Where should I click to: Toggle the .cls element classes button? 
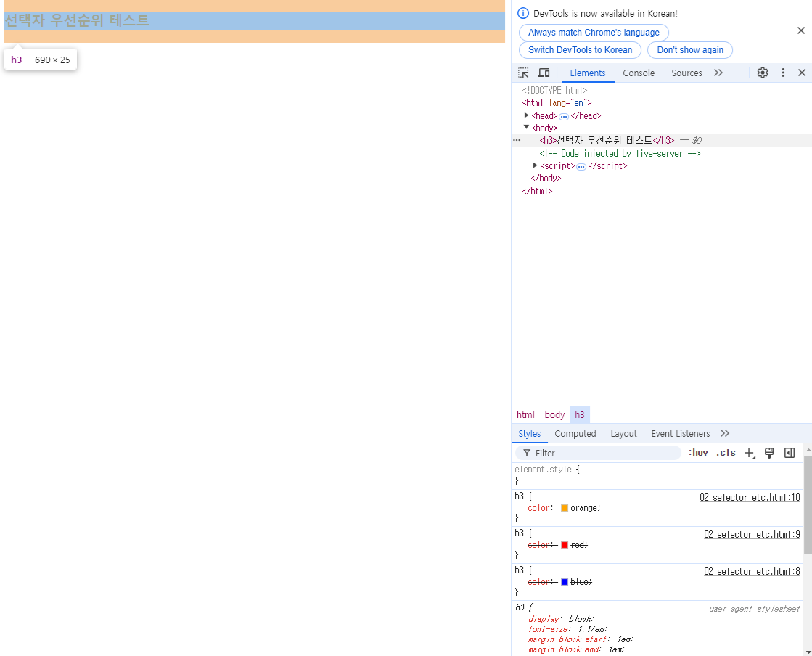(x=726, y=453)
